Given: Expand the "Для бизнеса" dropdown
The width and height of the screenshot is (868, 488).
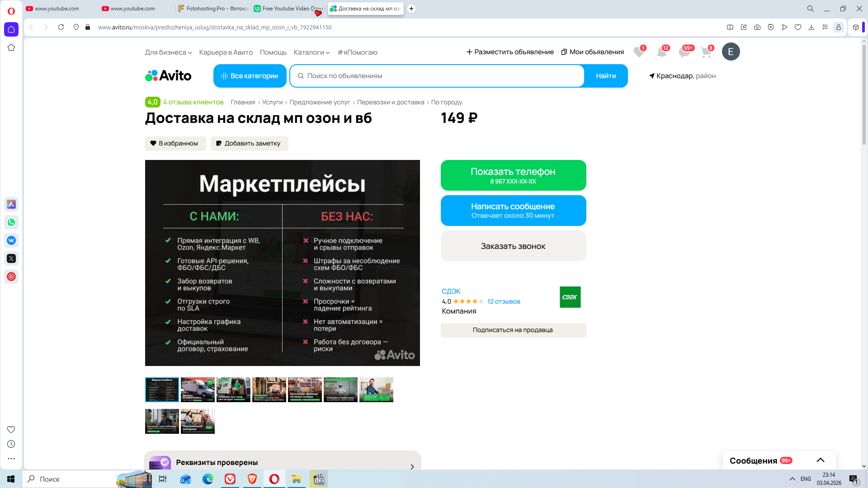Looking at the screenshot, I should coord(168,52).
